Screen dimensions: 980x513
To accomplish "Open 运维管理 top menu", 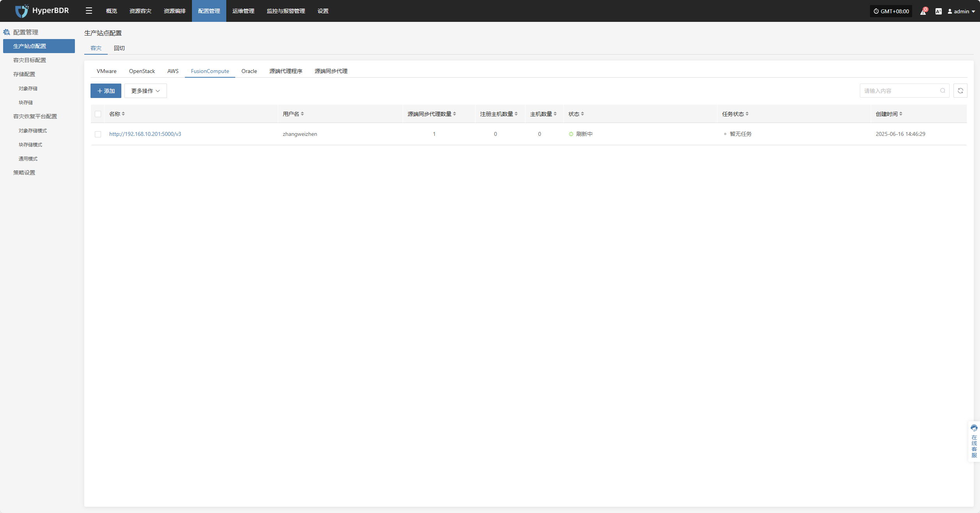I will 243,11.
